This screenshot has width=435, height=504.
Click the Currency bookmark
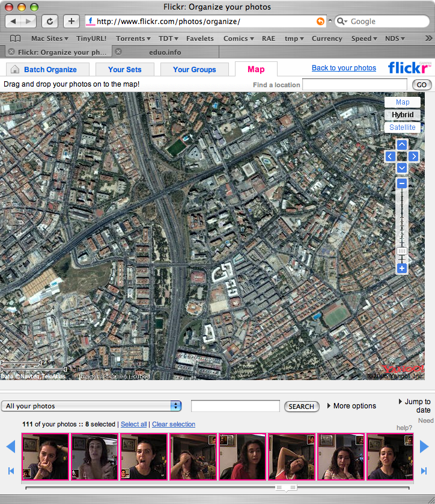(x=327, y=38)
